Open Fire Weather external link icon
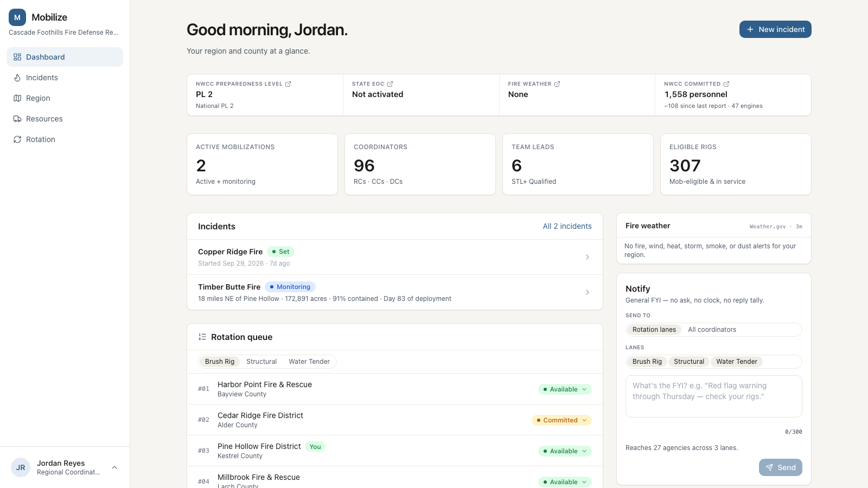This screenshot has width=868, height=488. point(557,84)
